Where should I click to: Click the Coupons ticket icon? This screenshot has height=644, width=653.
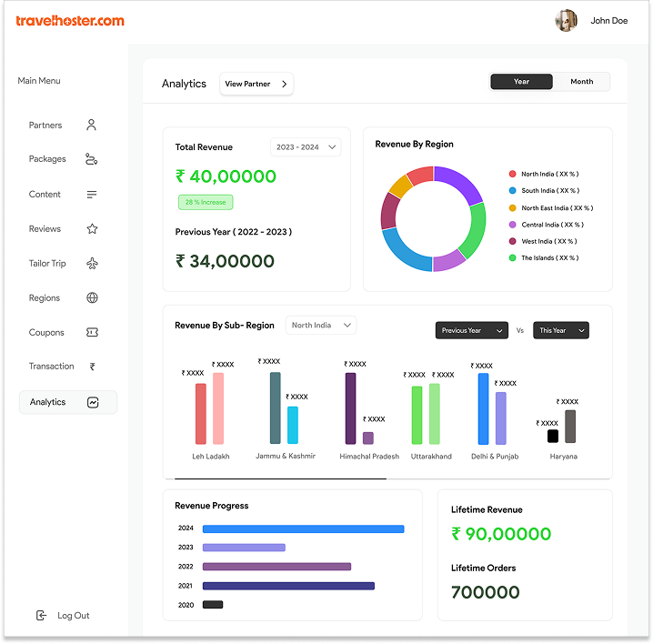92,332
